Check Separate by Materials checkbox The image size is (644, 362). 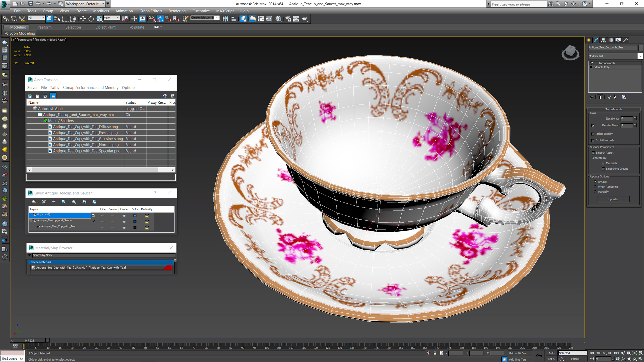(603, 163)
